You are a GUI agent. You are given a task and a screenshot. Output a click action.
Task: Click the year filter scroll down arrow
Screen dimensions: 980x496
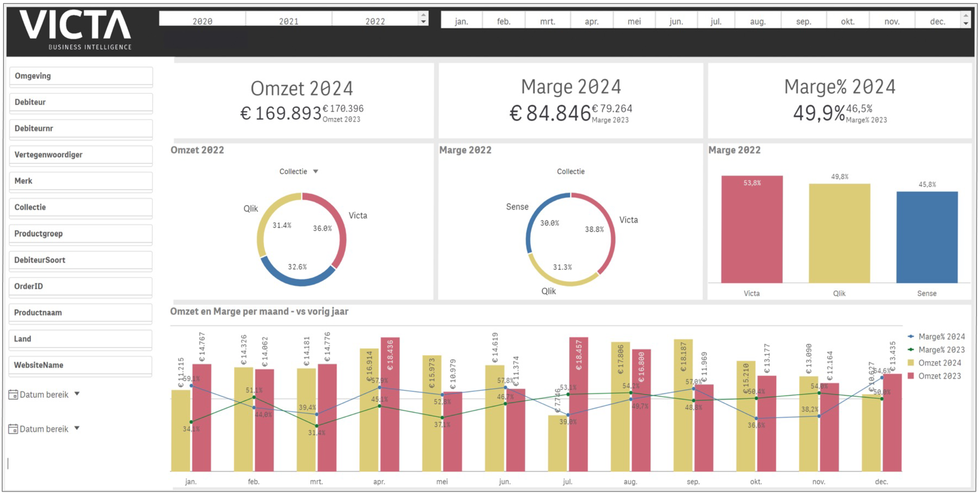(424, 22)
